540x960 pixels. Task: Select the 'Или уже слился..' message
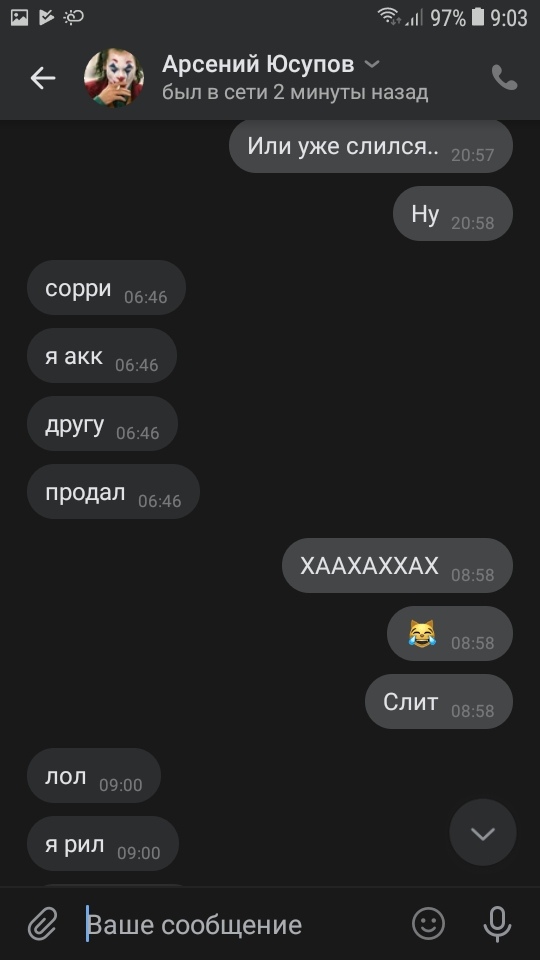click(x=370, y=146)
